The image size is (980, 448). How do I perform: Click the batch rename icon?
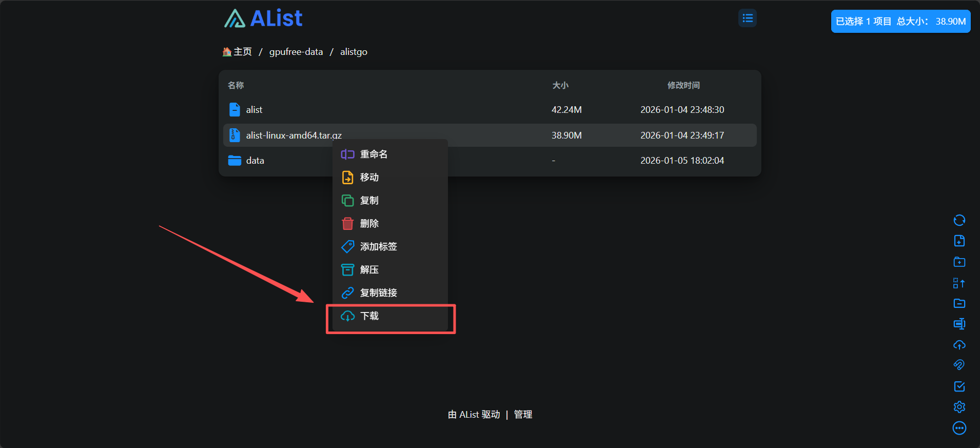[x=959, y=324]
